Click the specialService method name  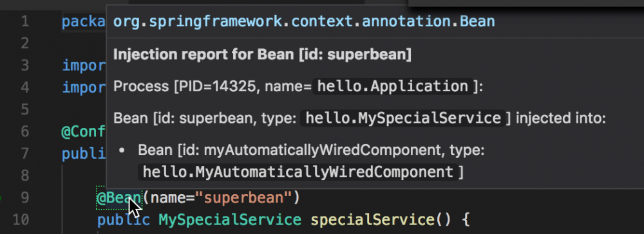click(372, 220)
